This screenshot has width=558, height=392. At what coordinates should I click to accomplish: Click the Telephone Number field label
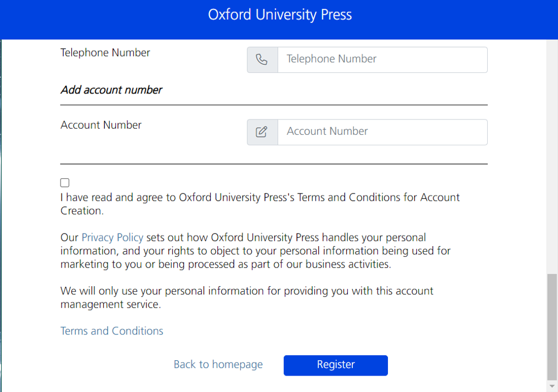105,53
